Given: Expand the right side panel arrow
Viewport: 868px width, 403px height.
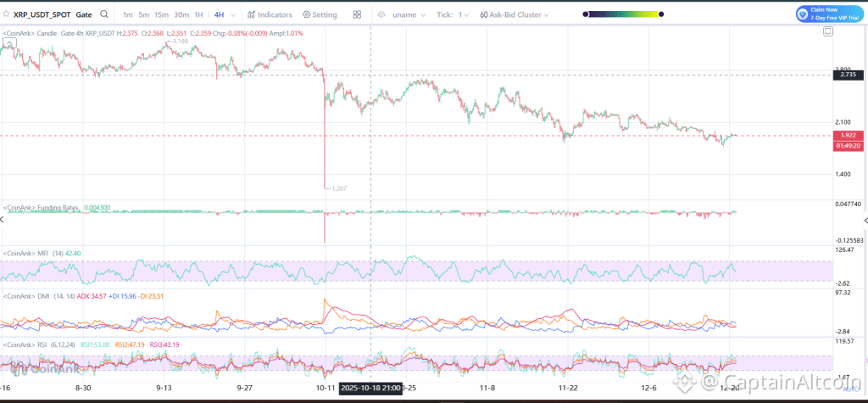Looking at the screenshot, I should click(865, 221).
